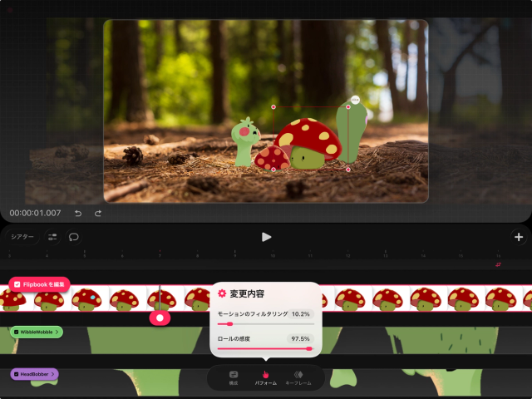Toggle the WibbleWobble track checkbox
532x399 pixels.
click(x=17, y=332)
